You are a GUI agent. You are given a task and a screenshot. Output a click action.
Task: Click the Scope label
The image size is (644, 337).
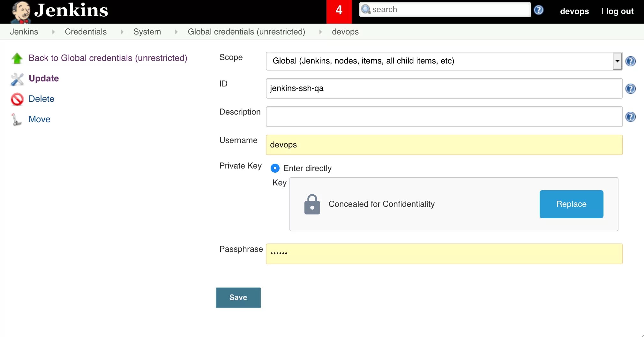[231, 57]
